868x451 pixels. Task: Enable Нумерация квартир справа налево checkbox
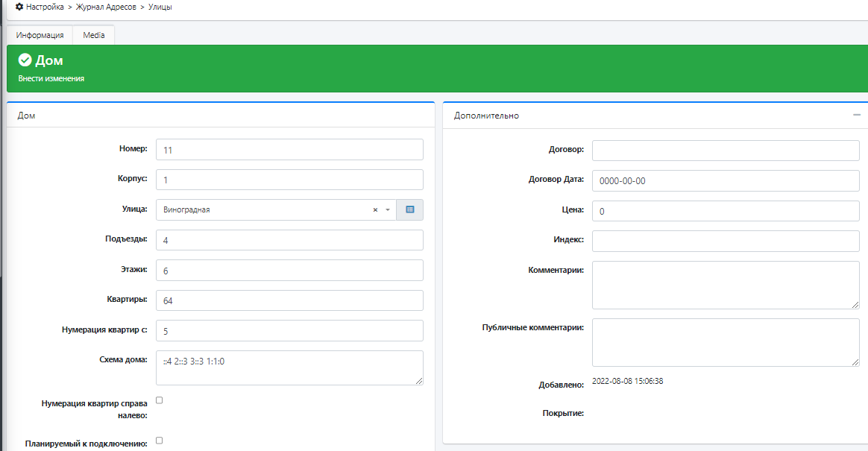pyautogui.click(x=159, y=400)
